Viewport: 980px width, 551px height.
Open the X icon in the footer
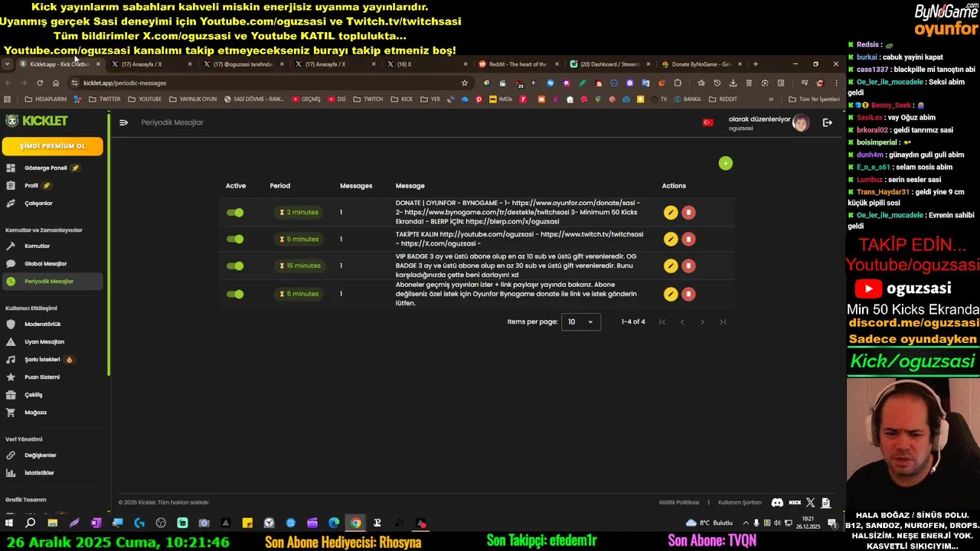pos(811,503)
